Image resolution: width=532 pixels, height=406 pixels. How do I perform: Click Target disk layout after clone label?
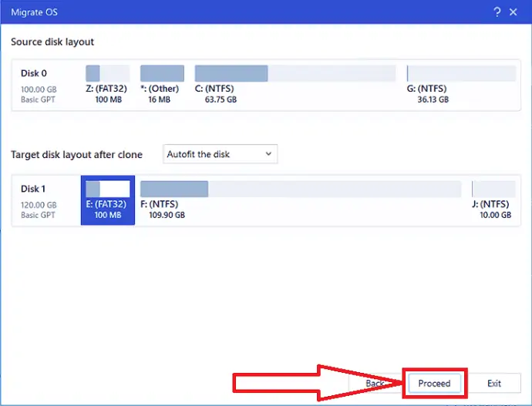pos(76,155)
